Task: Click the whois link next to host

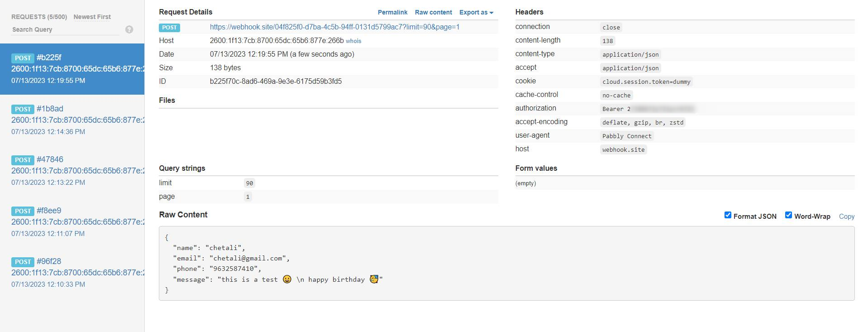Action: click(353, 41)
